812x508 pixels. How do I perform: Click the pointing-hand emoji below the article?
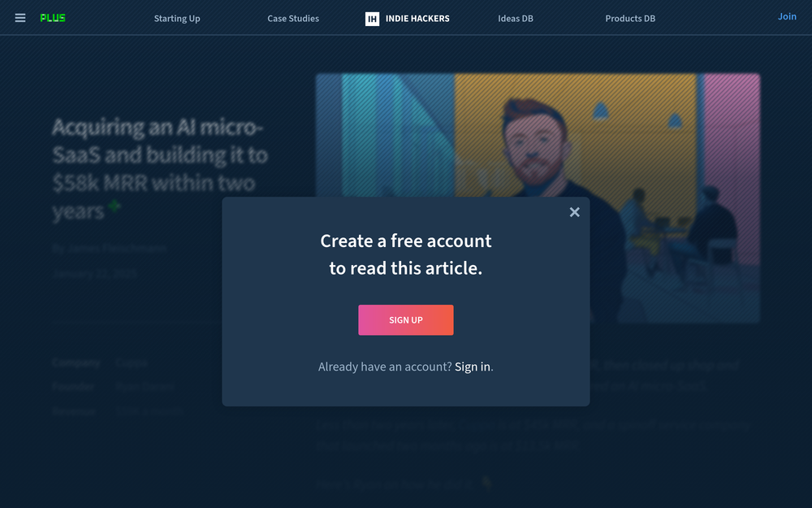[x=486, y=484]
